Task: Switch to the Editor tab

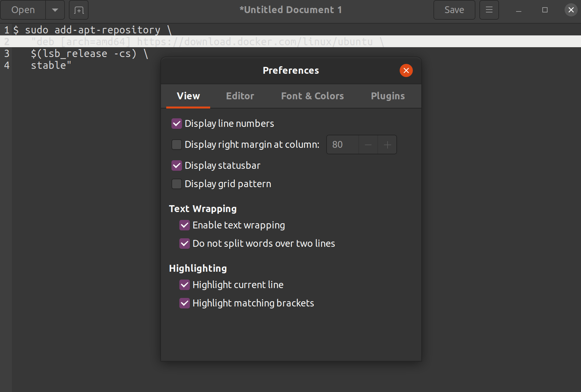Action: (240, 96)
